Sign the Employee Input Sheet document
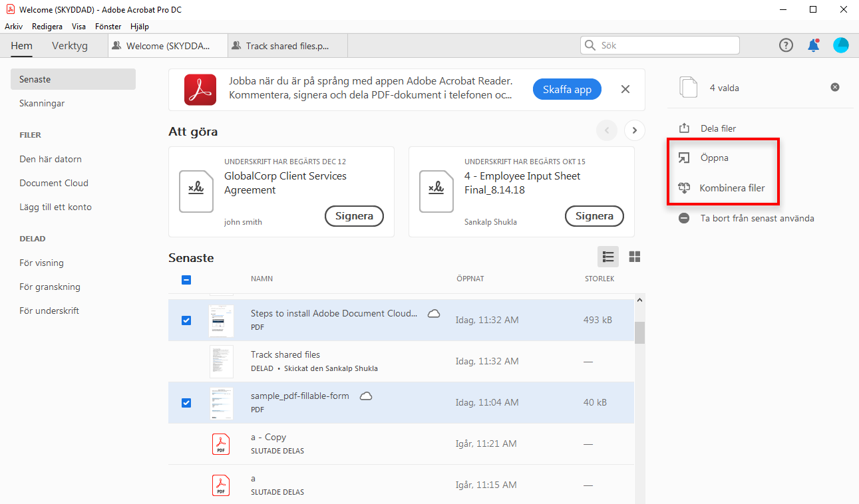This screenshot has width=859, height=504. (x=594, y=216)
